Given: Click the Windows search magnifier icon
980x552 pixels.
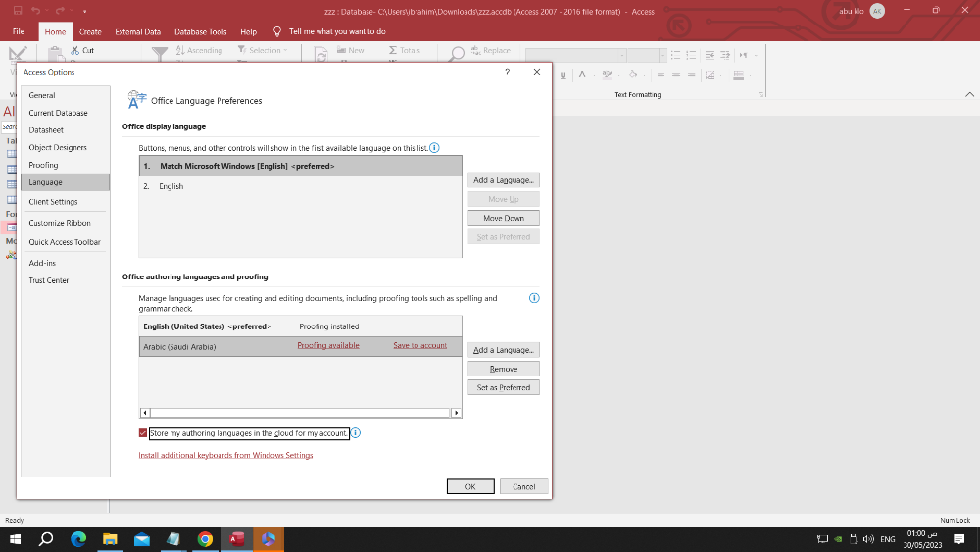Looking at the screenshot, I should click(x=45, y=539).
